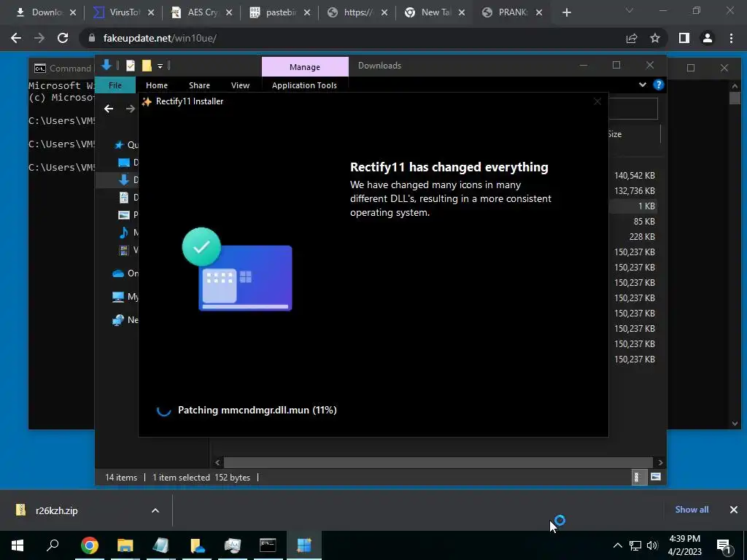The image size is (747, 560).
Task: Switch Explorer to large icons view
Action: click(656, 477)
